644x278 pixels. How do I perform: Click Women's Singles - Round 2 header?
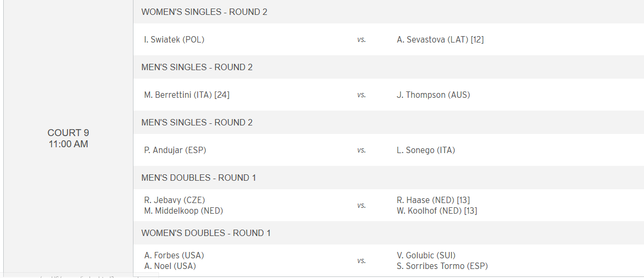point(204,12)
